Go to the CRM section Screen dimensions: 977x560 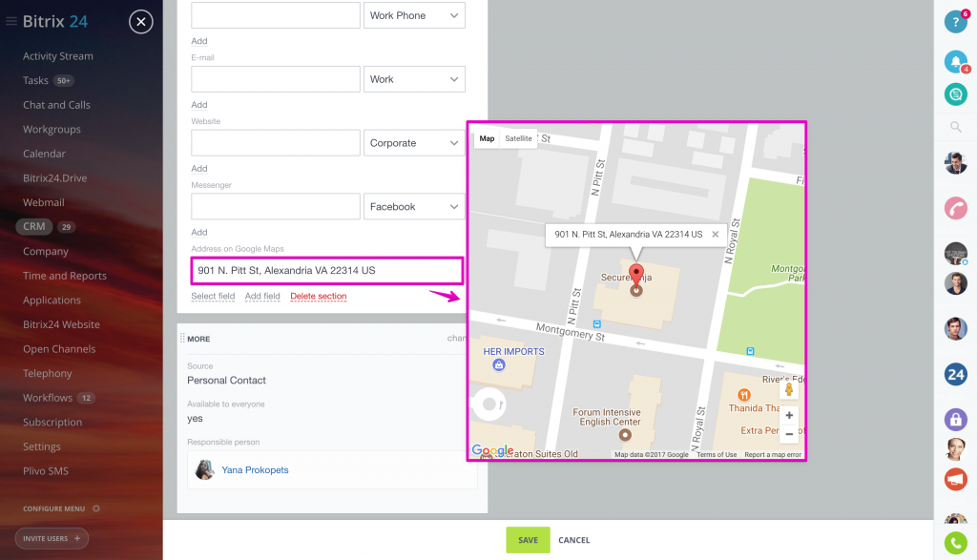(33, 227)
